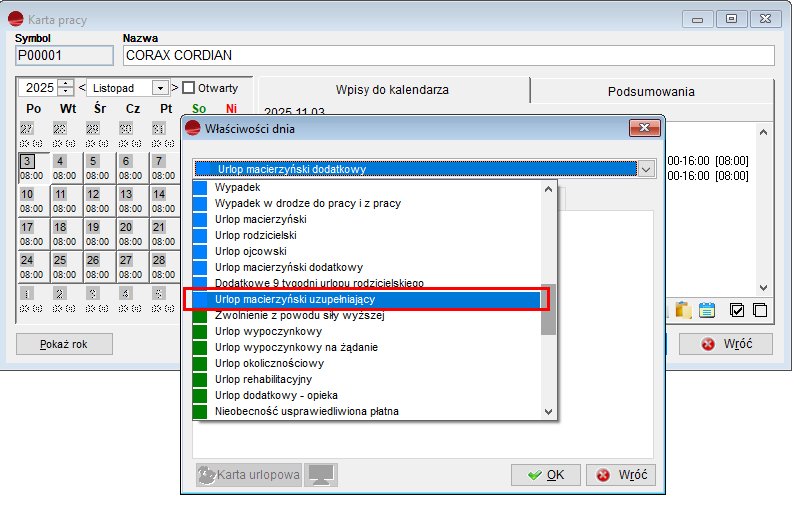The width and height of the screenshot is (795, 519).
Task: Increase the year with the up spinner arrow
Action: click(66, 84)
